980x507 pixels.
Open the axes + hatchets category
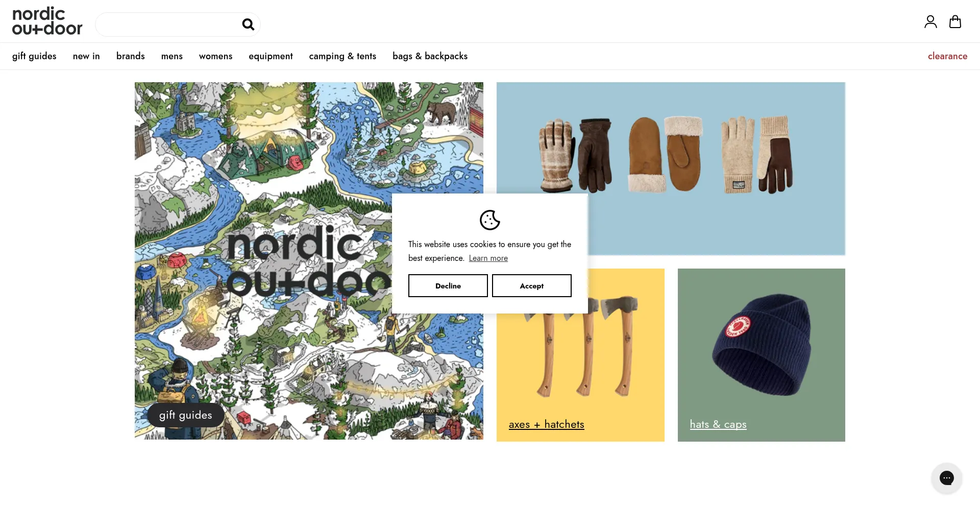[x=547, y=424]
